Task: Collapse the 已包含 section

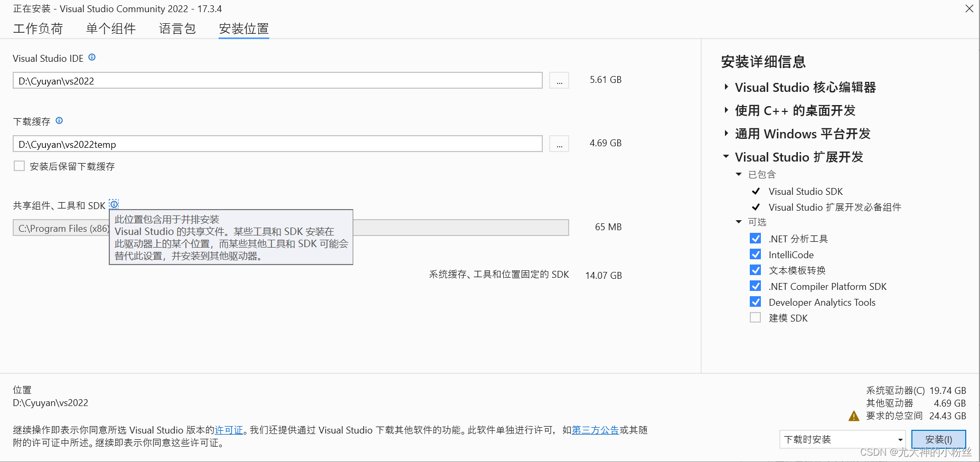Action: click(739, 174)
